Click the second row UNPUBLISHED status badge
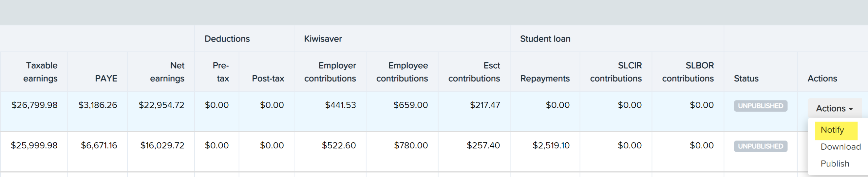This screenshot has width=868, height=177. click(761, 146)
